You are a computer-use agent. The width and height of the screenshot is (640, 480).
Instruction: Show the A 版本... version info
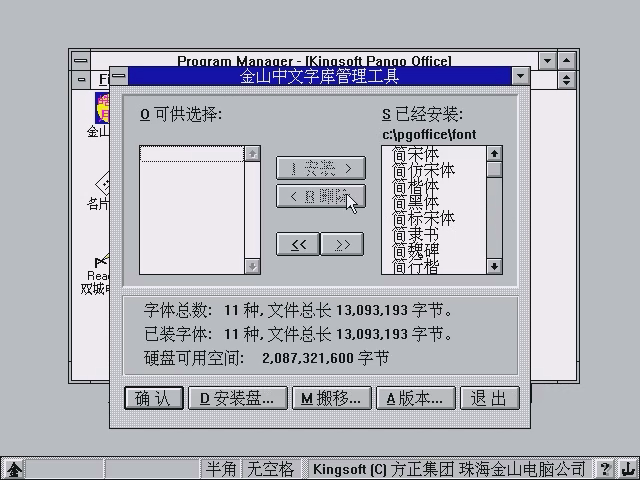tap(416, 398)
